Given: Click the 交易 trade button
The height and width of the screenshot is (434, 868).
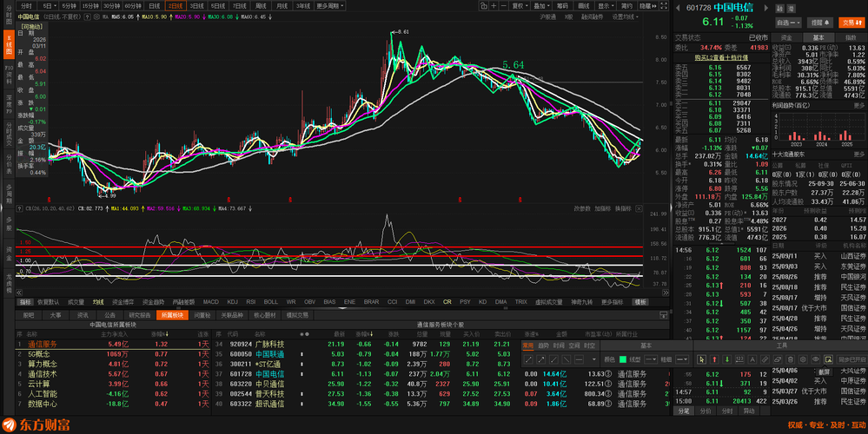Looking at the screenshot, I should pos(851,23).
